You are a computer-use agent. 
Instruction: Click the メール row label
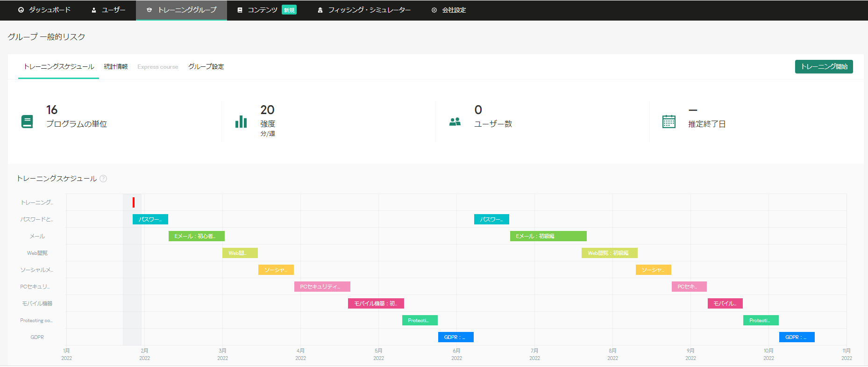[37, 236]
